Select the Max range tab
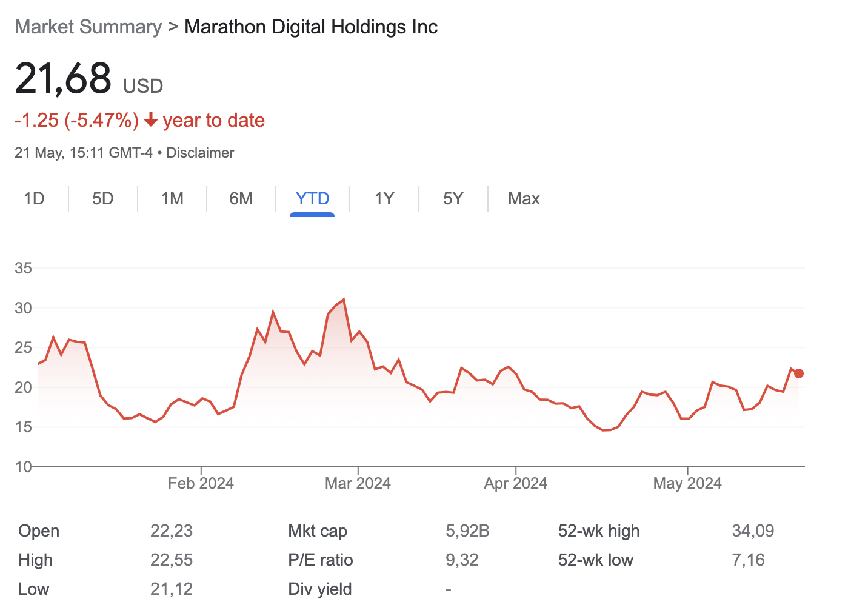The height and width of the screenshot is (616, 851). [524, 199]
